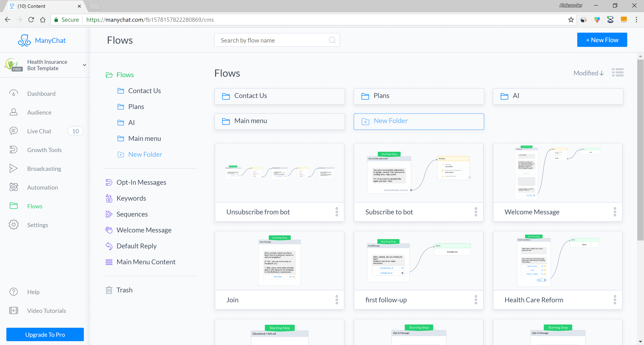644x345 pixels.
Task: Open the Join flow thumbnail
Action: (279, 261)
